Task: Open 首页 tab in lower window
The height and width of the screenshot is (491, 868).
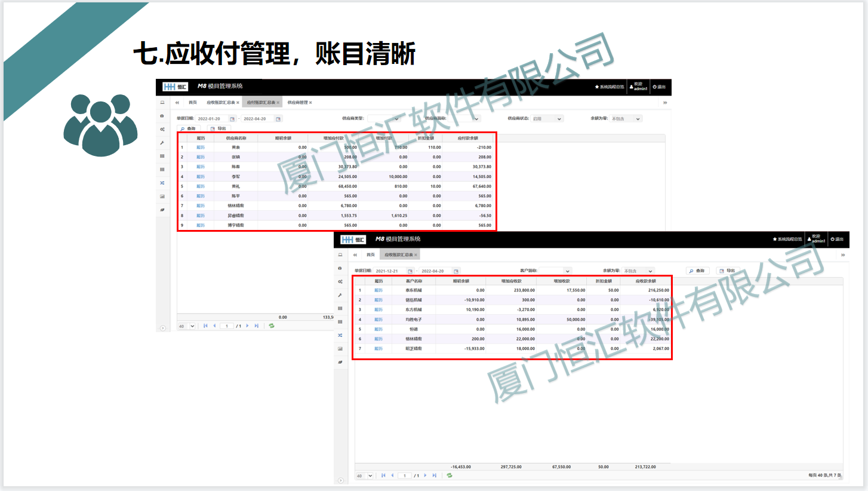Action: (371, 254)
